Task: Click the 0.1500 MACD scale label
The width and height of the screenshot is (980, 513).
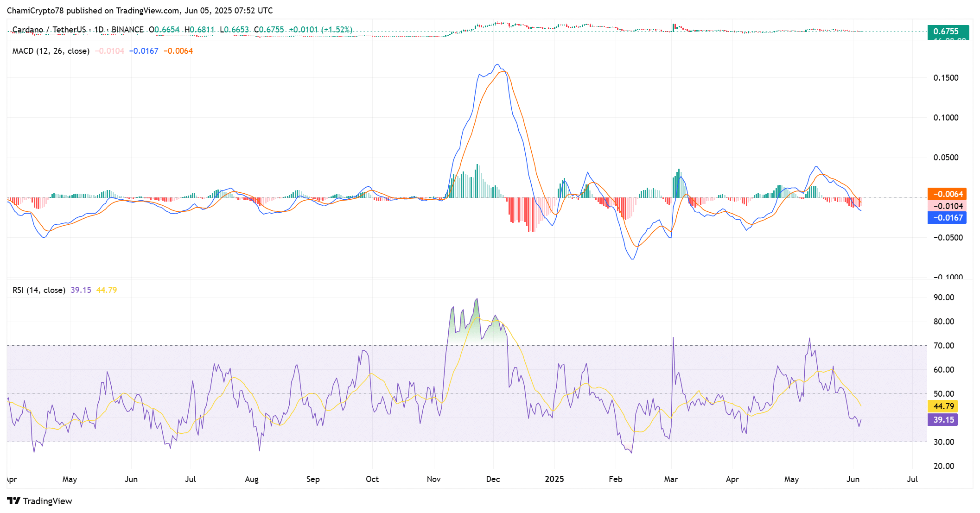Action: click(x=946, y=78)
